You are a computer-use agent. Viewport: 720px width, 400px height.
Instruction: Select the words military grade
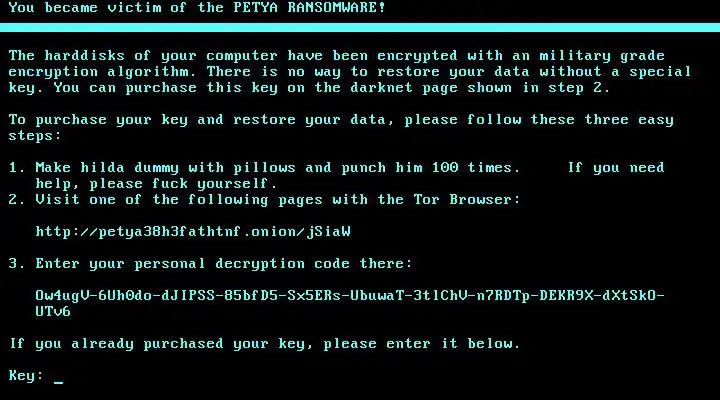pyautogui.click(x=602, y=56)
